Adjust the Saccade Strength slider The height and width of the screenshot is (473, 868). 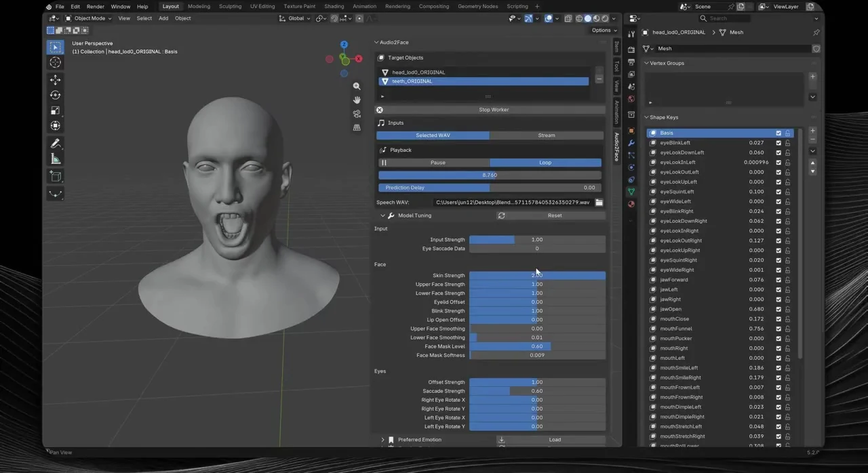[x=537, y=391]
